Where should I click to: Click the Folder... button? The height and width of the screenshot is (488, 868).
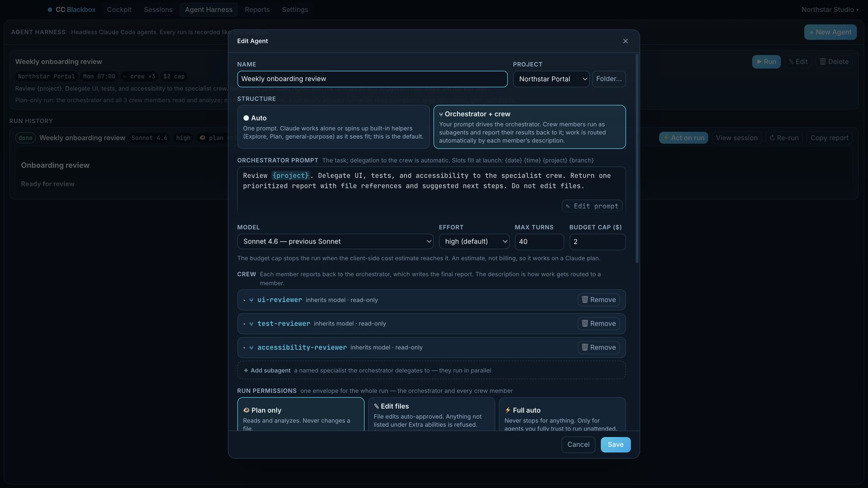[609, 79]
